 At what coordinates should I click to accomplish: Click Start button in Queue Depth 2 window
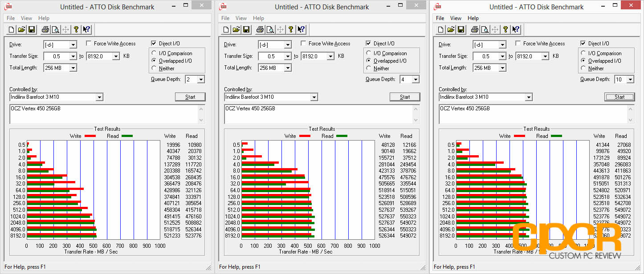click(190, 97)
